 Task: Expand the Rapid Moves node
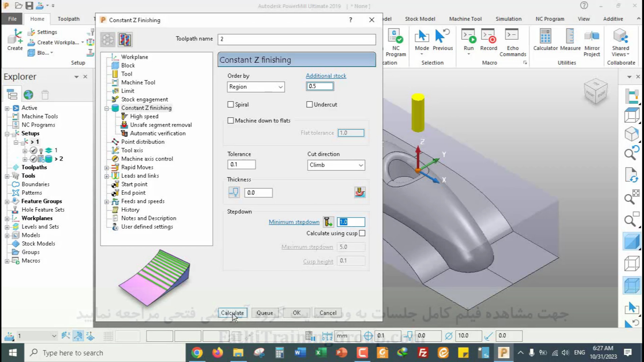[x=107, y=168]
